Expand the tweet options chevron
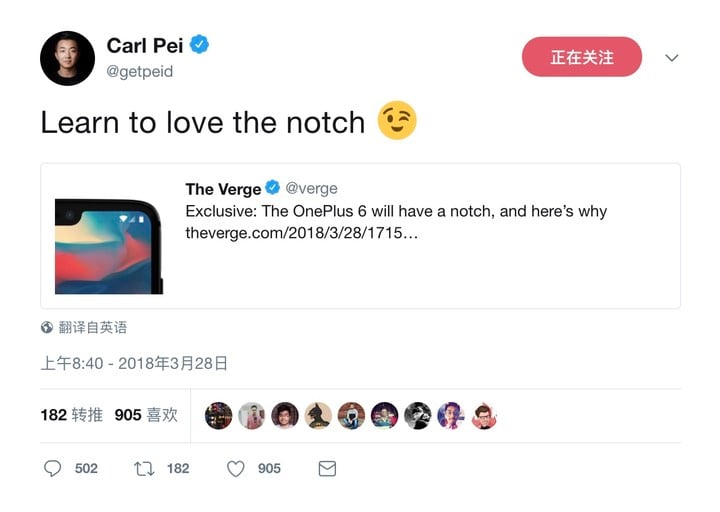The height and width of the screenshot is (512, 720). click(x=672, y=58)
